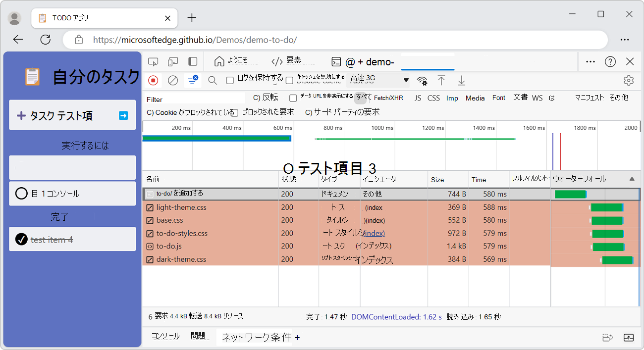Toggle DevTools sidebar panel icon
The image size is (644, 350).
point(193,61)
